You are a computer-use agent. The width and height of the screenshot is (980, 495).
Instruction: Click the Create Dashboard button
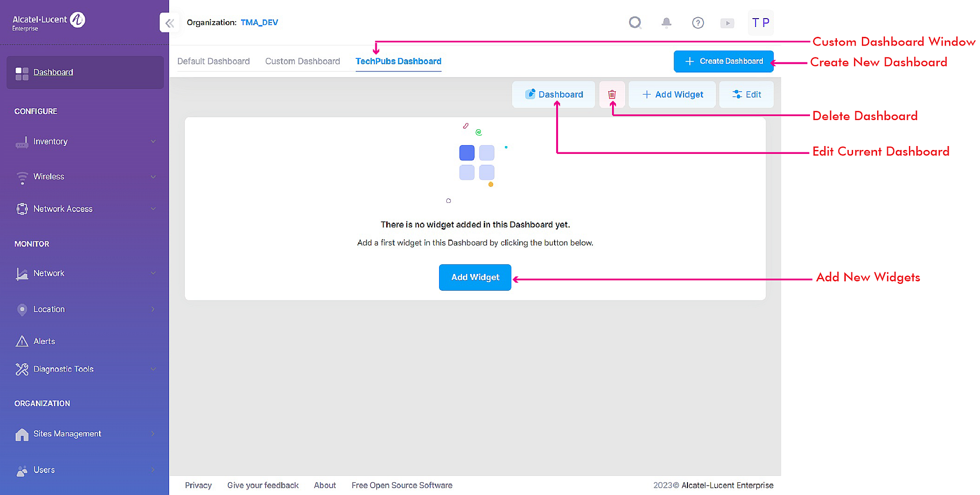click(724, 61)
